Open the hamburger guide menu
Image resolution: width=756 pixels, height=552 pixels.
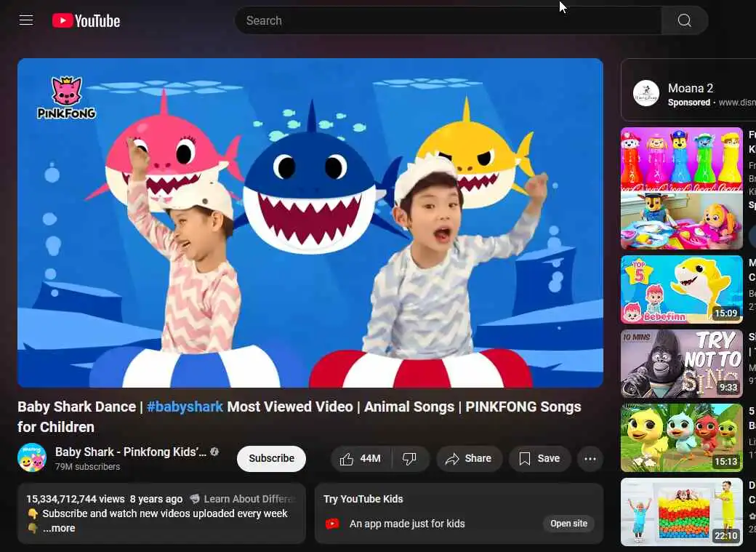tap(26, 20)
